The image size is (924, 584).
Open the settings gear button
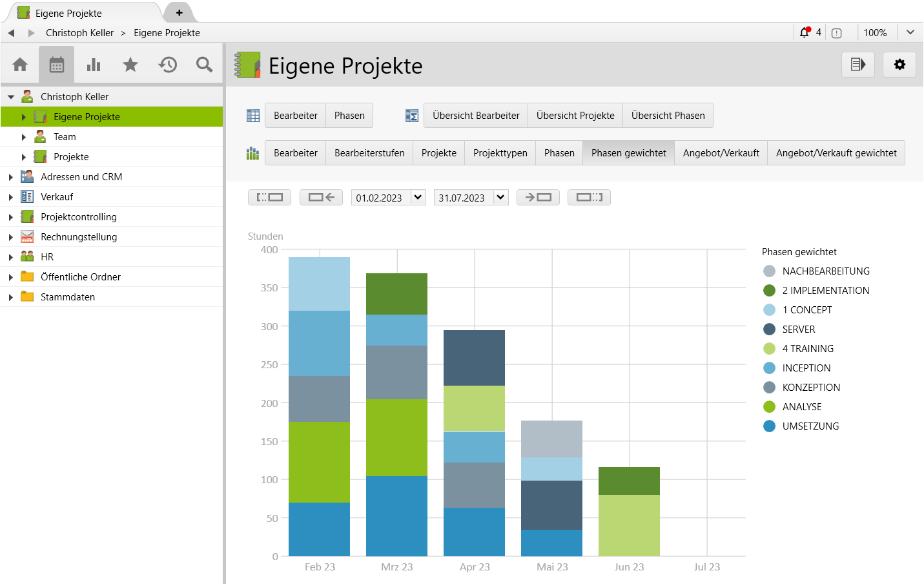pyautogui.click(x=899, y=65)
